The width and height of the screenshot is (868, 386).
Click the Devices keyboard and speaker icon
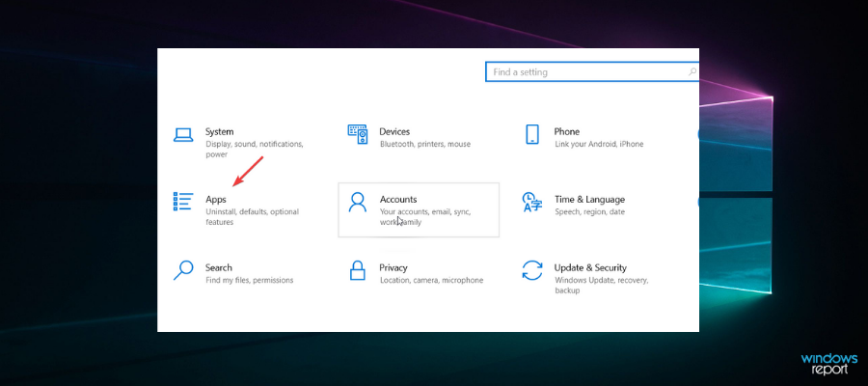(358, 134)
